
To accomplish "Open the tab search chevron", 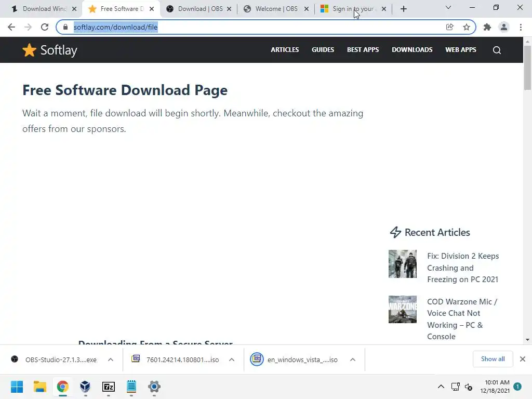I will click(x=448, y=7).
